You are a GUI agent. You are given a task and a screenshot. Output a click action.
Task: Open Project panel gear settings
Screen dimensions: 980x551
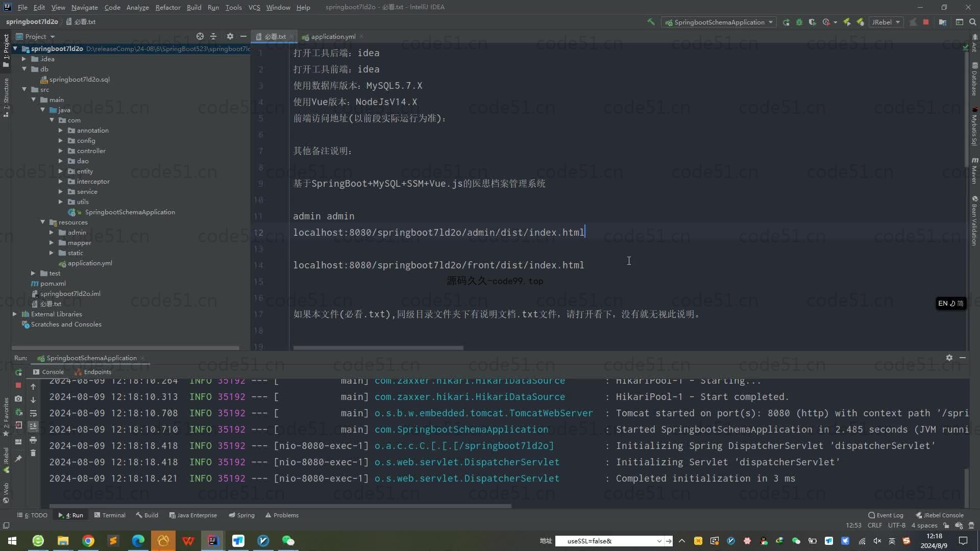(230, 36)
